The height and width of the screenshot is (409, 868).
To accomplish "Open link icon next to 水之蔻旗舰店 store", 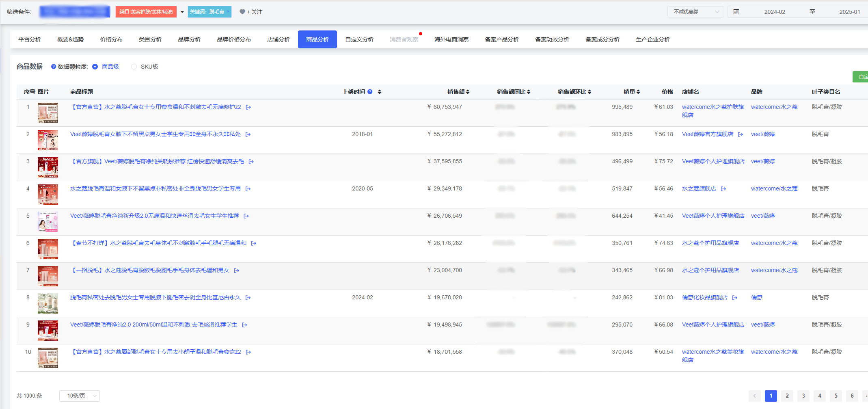I will 723,189.
